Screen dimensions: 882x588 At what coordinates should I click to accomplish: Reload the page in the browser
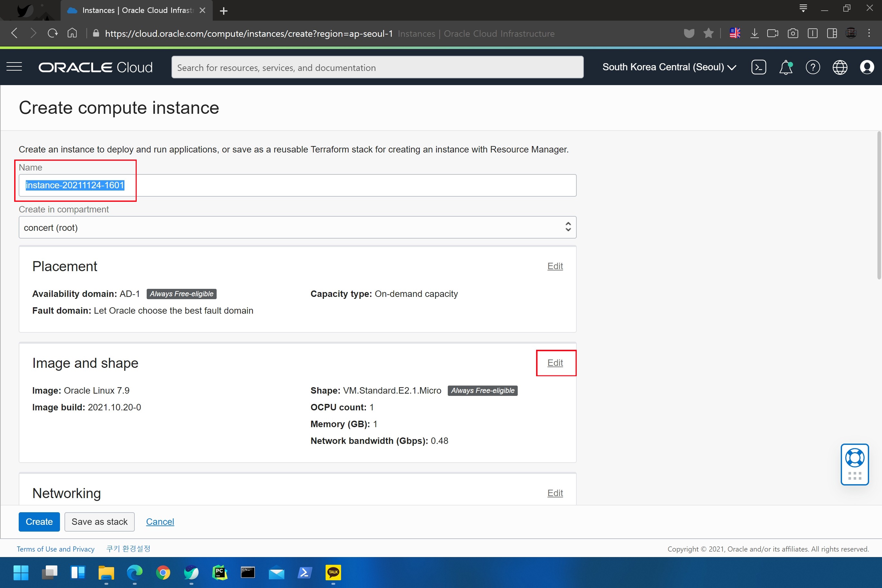tap(53, 34)
